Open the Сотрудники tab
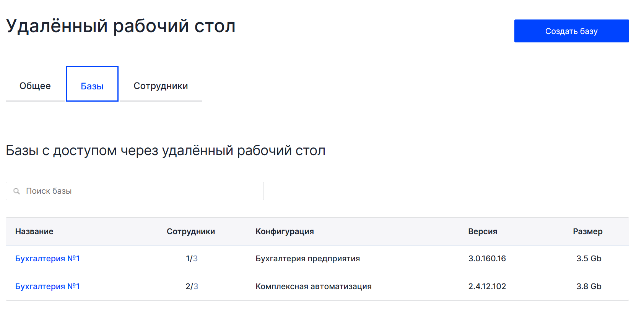Screen dimensions: 644x314 click(161, 86)
